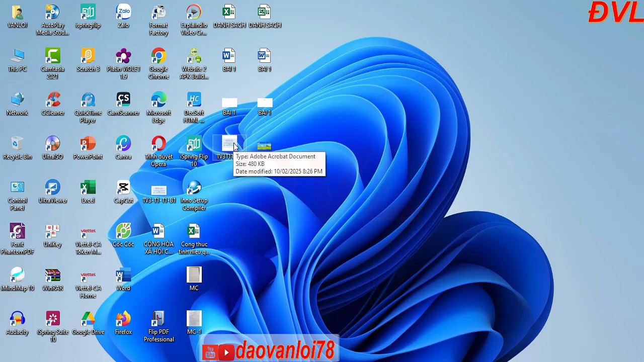Image resolution: width=644 pixels, height=362 pixels.
Task: Open UniKey desktop shortcut
Action: point(53,231)
